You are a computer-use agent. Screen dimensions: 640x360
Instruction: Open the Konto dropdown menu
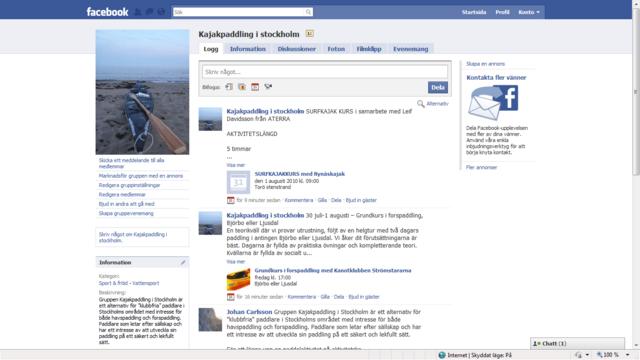(x=529, y=12)
